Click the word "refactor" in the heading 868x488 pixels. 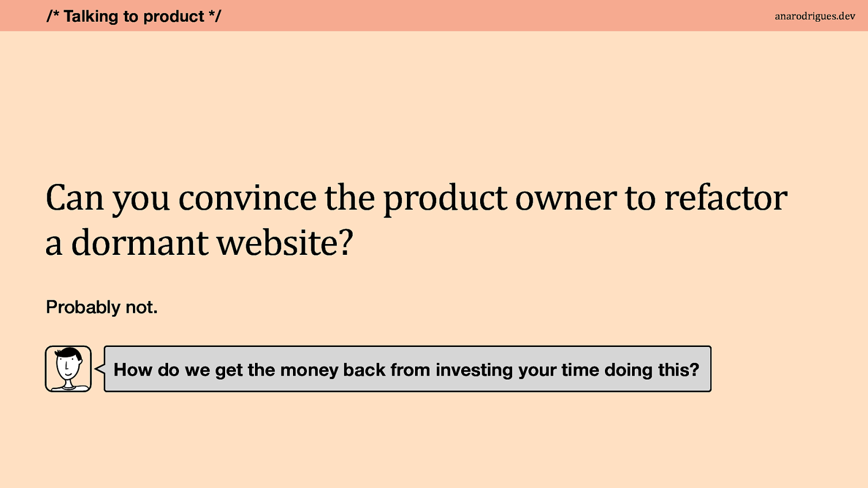(726, 198)
